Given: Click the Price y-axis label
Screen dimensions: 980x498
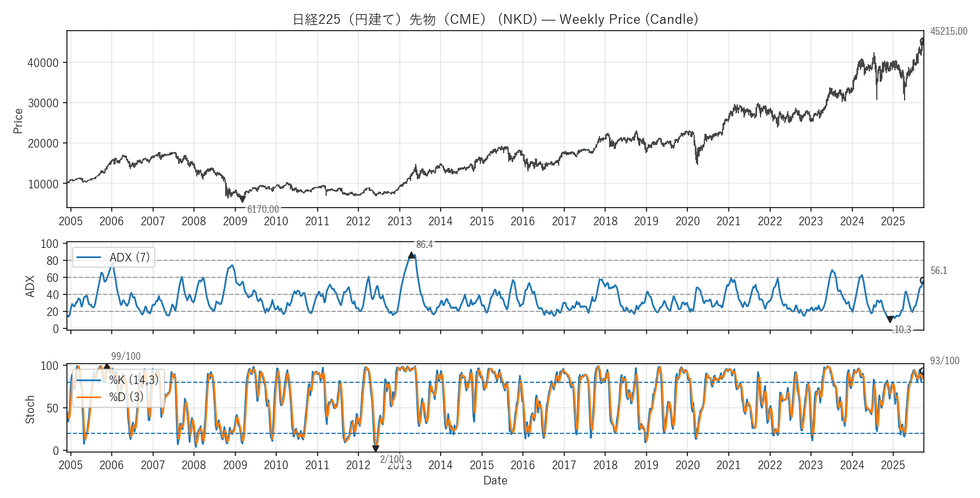Looking at the screenshot, I should pyautogui.click(x=18, y=121).
